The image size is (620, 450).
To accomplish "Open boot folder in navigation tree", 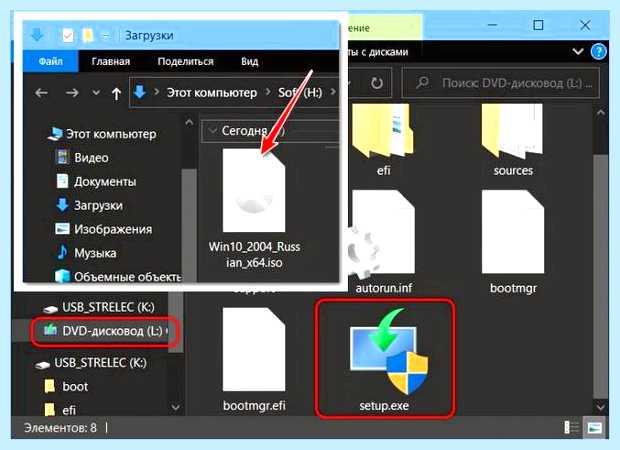I will pos(66,386).
